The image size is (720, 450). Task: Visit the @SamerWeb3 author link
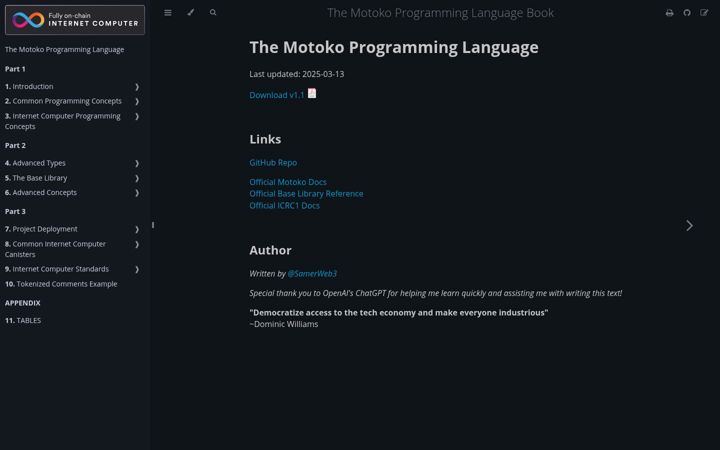(312, 274)
